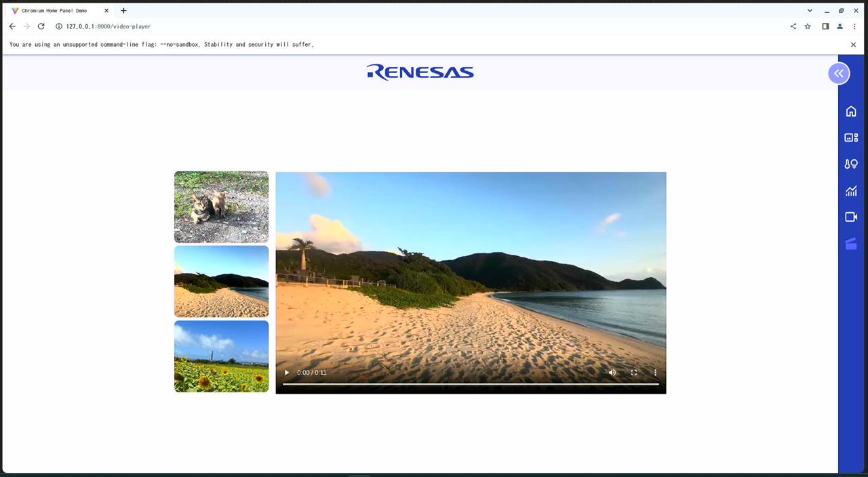Select the clapperboard video player icon
The image size is (868, 477).
tap(851, 244)
